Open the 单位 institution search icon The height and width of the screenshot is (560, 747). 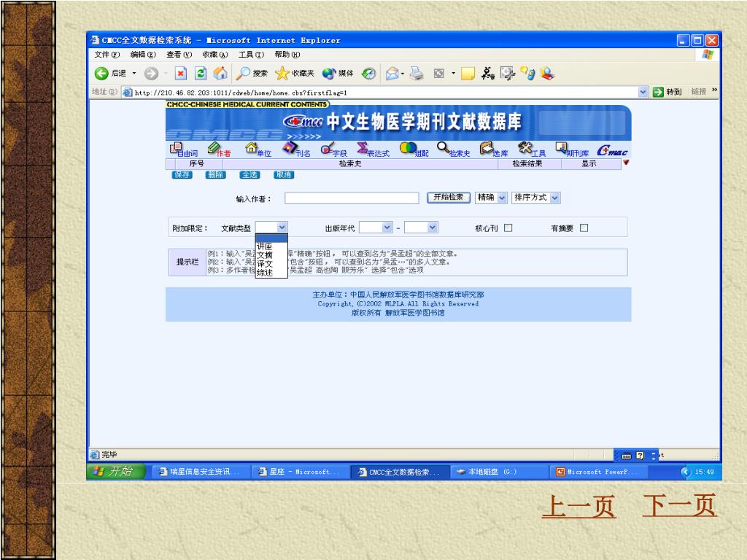point(258,149)
